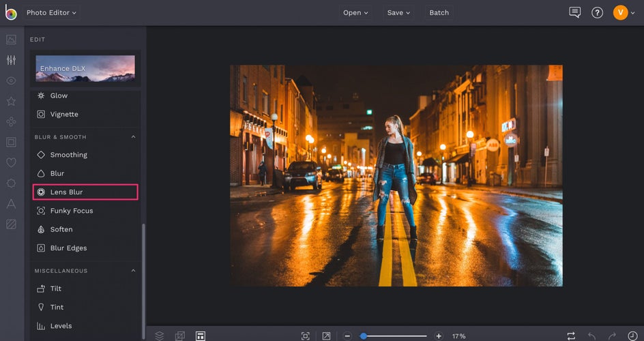This screenshot has width=644, height=341.
Task: Open the Photo Editor dropdown
Action: pyautogui.click(x=51, y=12)
